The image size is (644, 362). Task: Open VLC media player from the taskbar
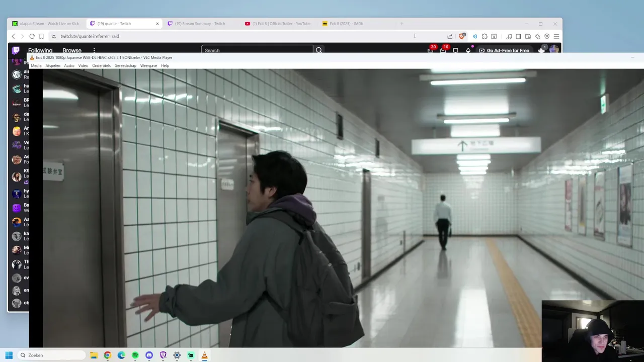(x=204, y=355)
